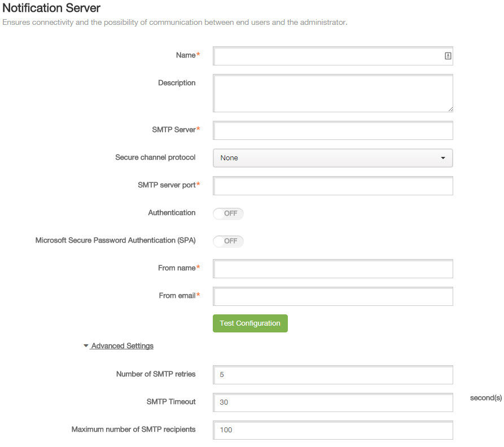Viewport: 504px width, 447px height.
Task: Click the Secure channel protocol dropdown arrow
Action: pos(443,158)
